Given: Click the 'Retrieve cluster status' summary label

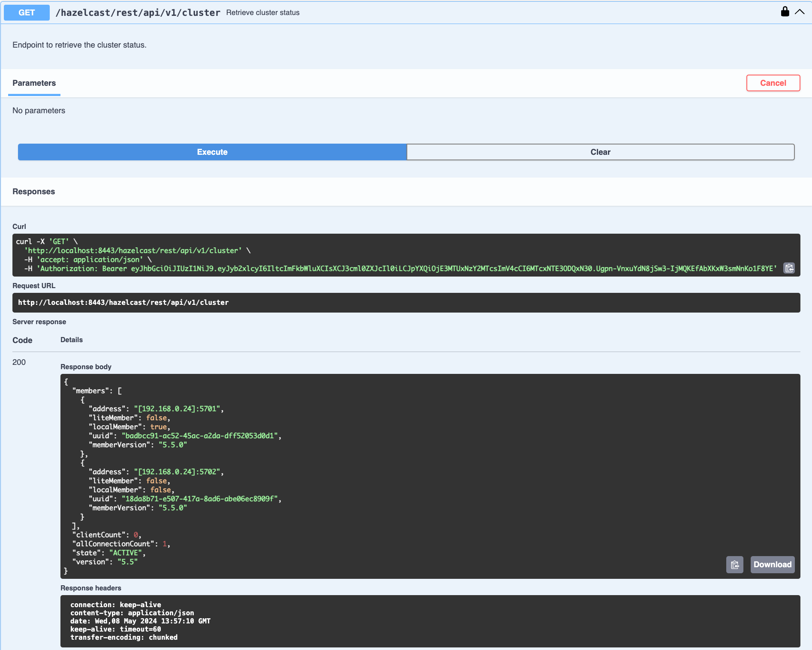Looking at the screenshot, I should (x=263, y=12).
